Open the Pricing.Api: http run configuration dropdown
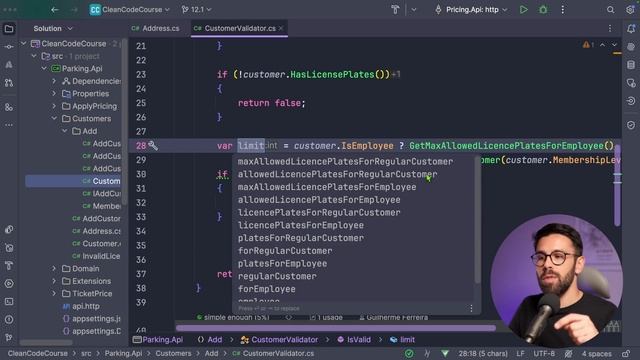 (471, 9)
